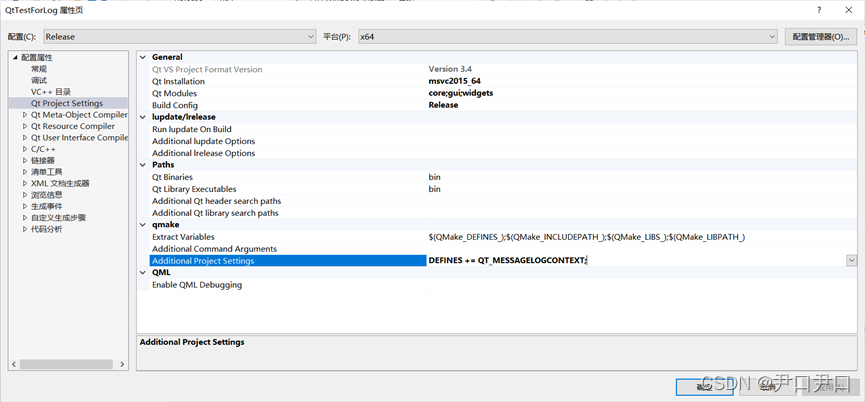Click right arrow of tree horizontal scrollbar
This screenshot has width=865, height=402.
(x=122, y=365)
